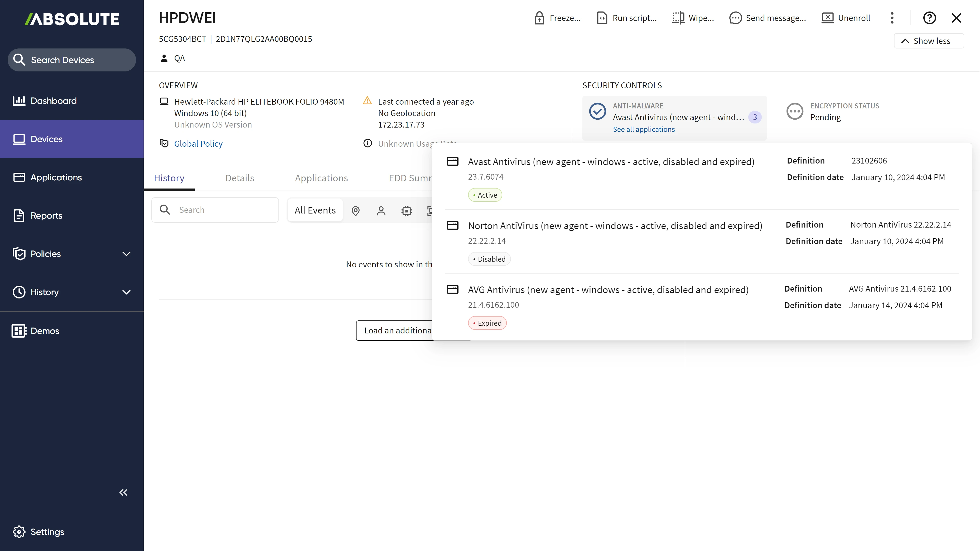Click the Absolute logo
Image resolution: width=980 pixels, height=551 pixels.
tap(72, 19)
